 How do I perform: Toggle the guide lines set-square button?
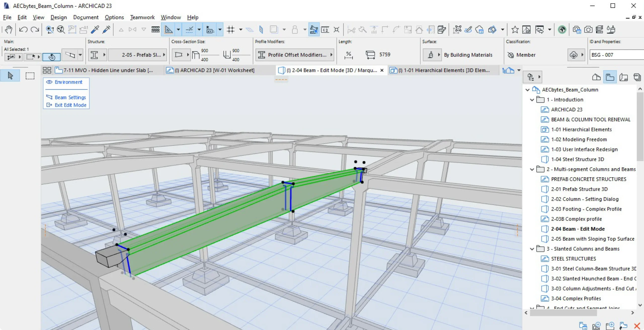pyautogui.click(x=169, y=30)
